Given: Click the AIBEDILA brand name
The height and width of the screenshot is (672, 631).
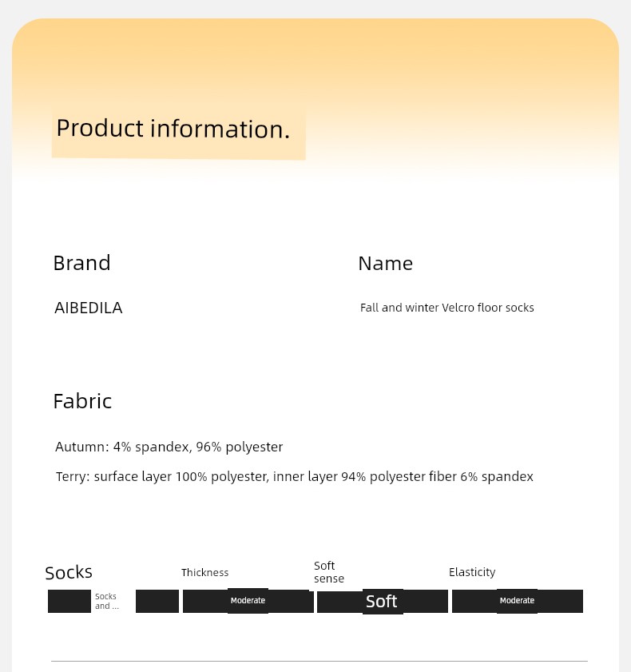Looking at the screenshot, I should [88, 308].
